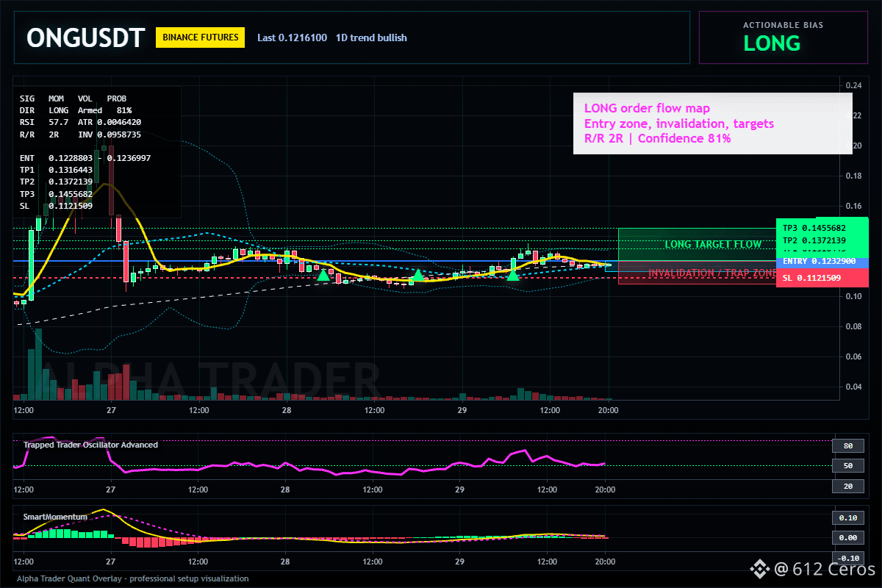Click the 1D trend bullish label

371,37
